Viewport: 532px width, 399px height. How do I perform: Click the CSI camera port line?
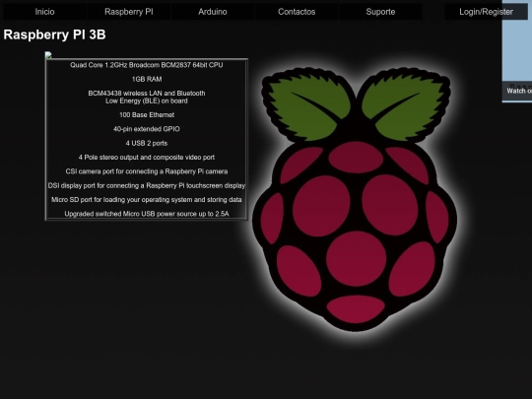pyautogui.click(x=147, y=171)
